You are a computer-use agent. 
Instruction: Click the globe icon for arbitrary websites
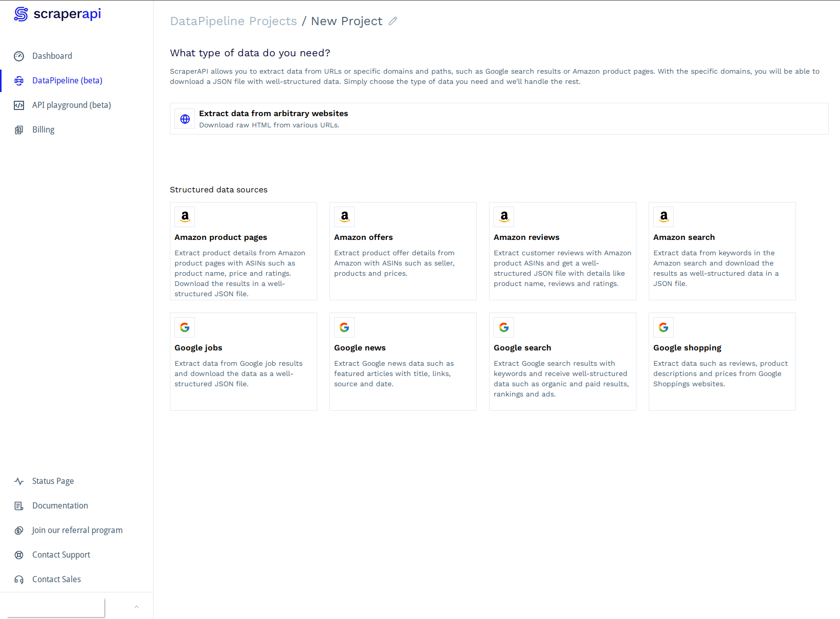click(185, 119)
